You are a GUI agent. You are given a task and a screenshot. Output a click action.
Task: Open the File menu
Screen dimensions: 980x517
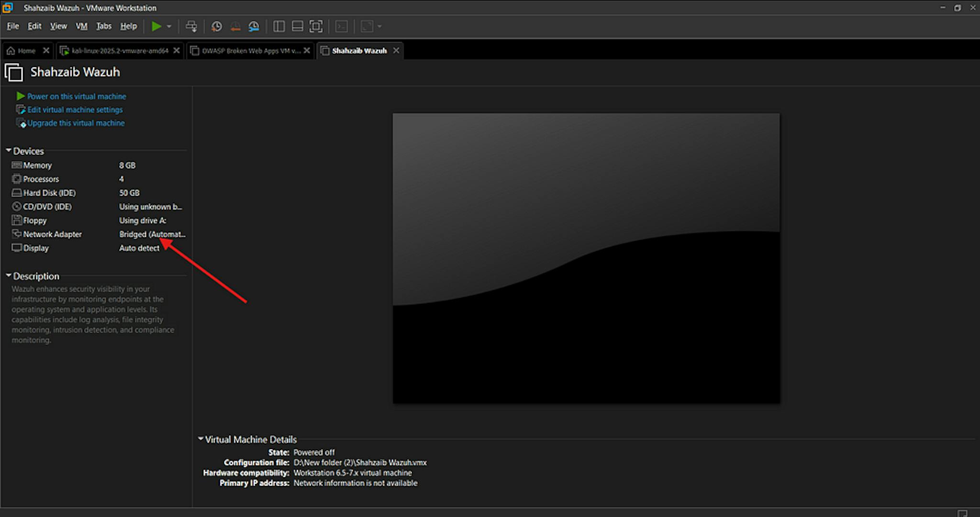pyautogui.click(x=13, y=26)
